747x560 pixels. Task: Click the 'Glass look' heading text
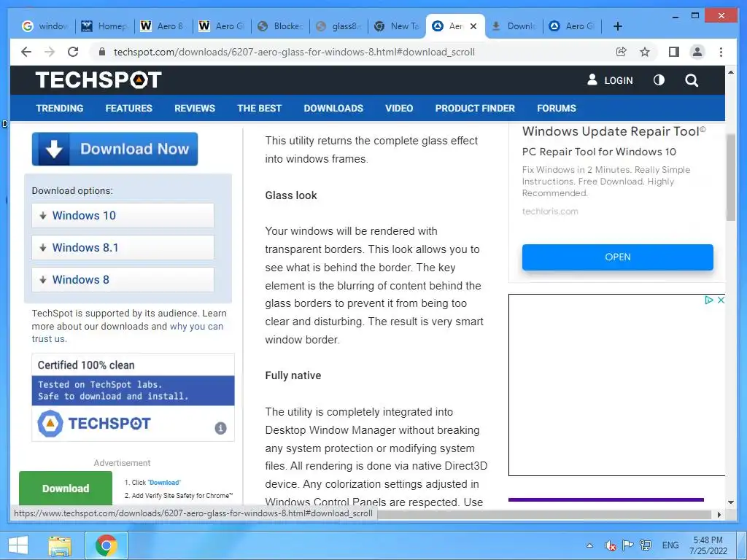[291, 195]
